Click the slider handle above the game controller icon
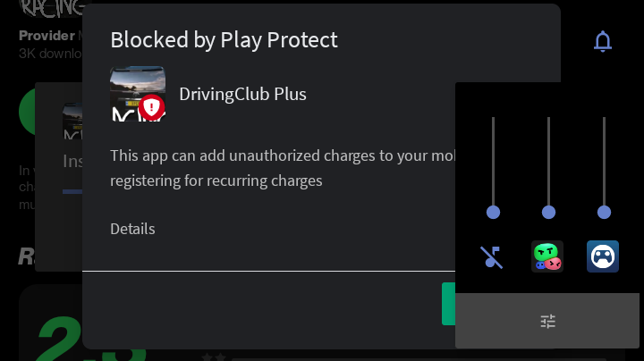 pos(604,213)
